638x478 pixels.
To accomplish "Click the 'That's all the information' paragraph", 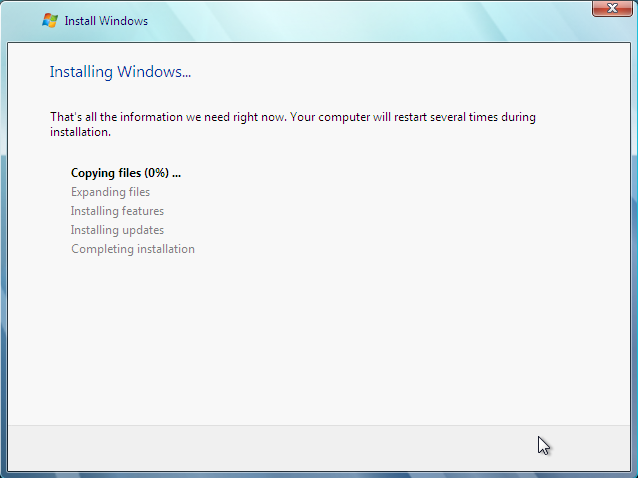I will point(293,124).
